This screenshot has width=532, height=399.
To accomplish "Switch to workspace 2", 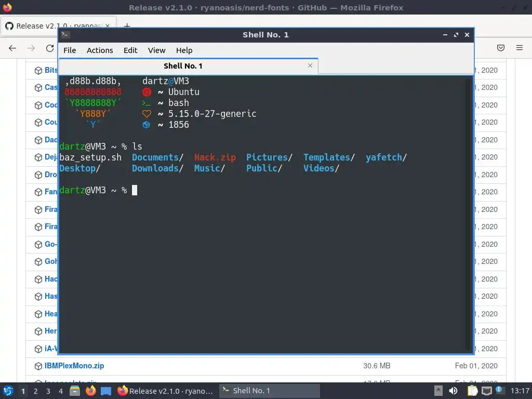I will click(36, 391).
